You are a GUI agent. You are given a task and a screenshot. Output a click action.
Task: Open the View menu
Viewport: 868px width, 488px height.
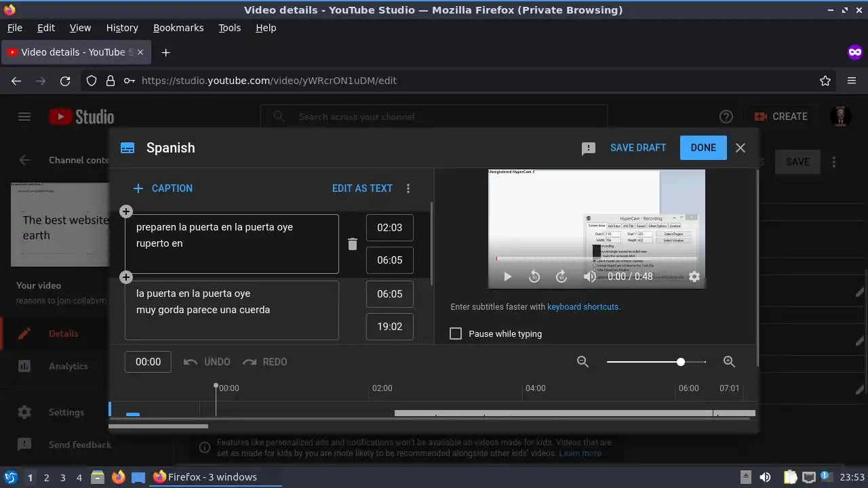(80, 28)
